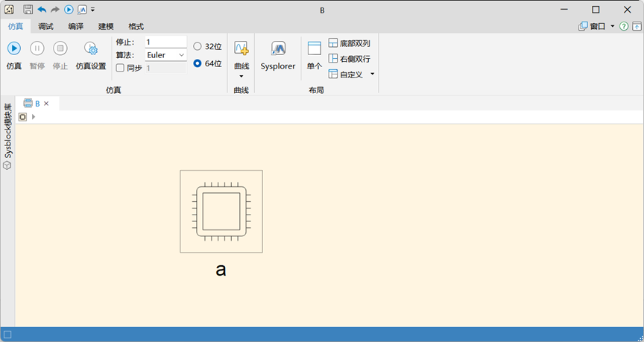The height and width of the screenshot is (342, 644).
Task: Start simulation with the 仿真 play button
Action: (14, 55)
